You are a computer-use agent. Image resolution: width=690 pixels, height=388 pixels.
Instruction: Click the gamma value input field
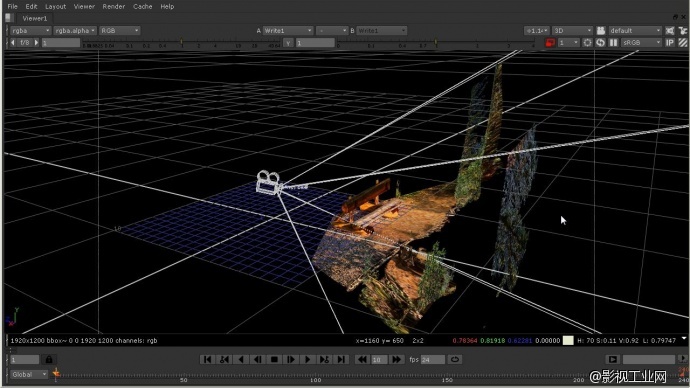point(315,43)
